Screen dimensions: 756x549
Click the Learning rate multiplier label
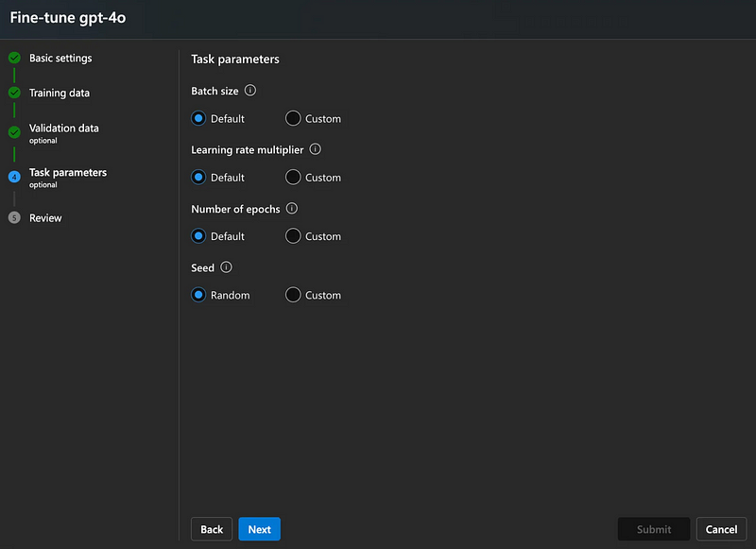coord(248,150)
